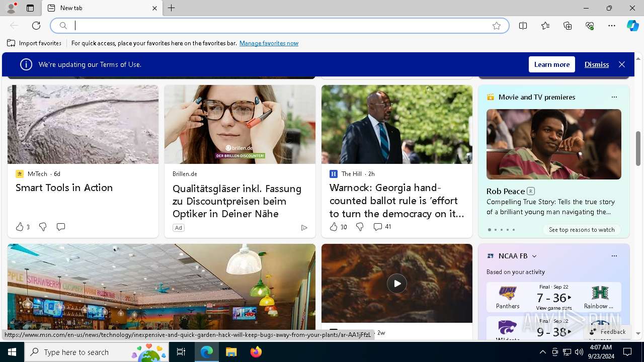Open split screen view

click(523, 26)
